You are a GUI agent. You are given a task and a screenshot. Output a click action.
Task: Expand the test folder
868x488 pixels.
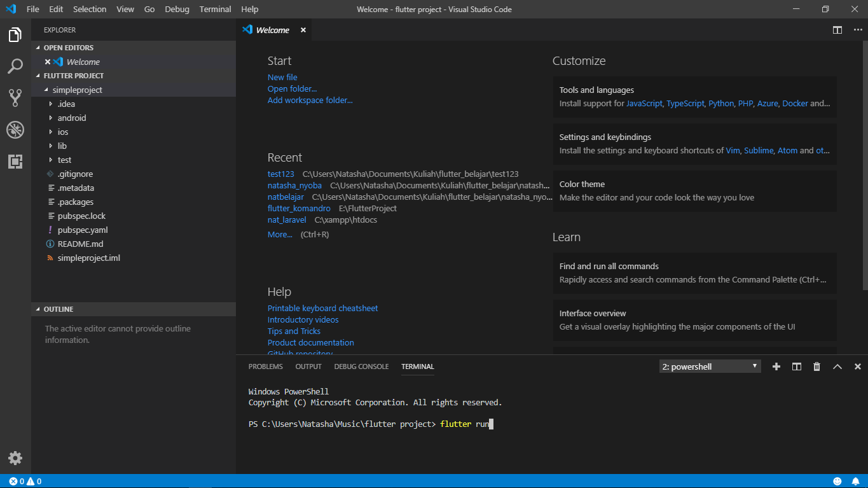click(134, 160)
